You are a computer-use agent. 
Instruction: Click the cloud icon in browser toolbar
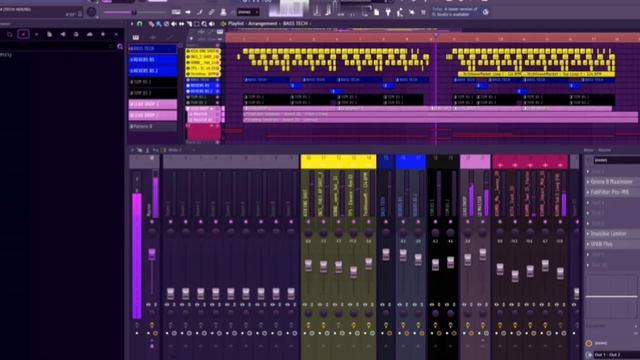point(89,34)
